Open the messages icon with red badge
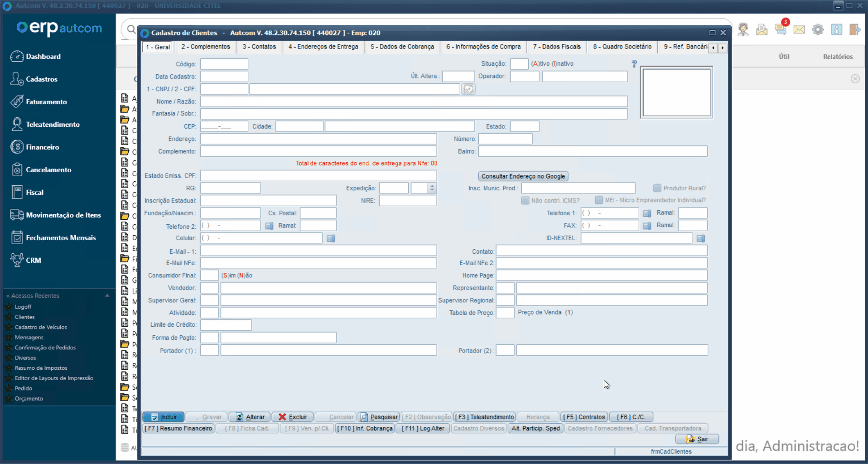Viewport: 868px width, 464px height. (x=781, y=29)
